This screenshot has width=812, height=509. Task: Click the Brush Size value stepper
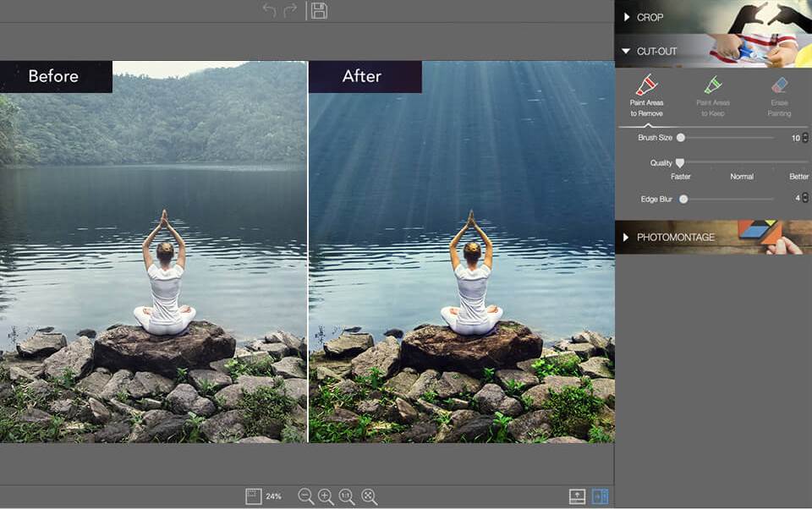pos(804,138)
